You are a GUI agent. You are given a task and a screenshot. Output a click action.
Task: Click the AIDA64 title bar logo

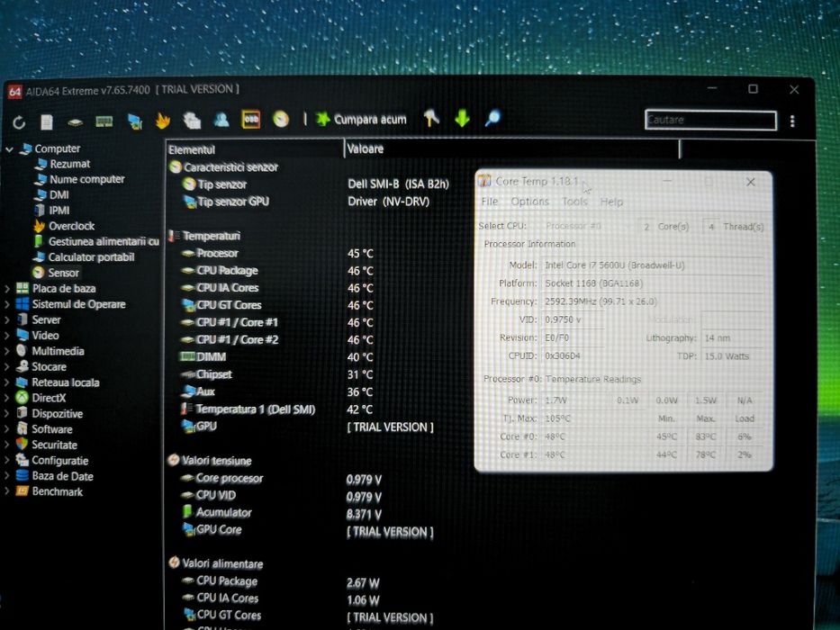pos(14,92)
